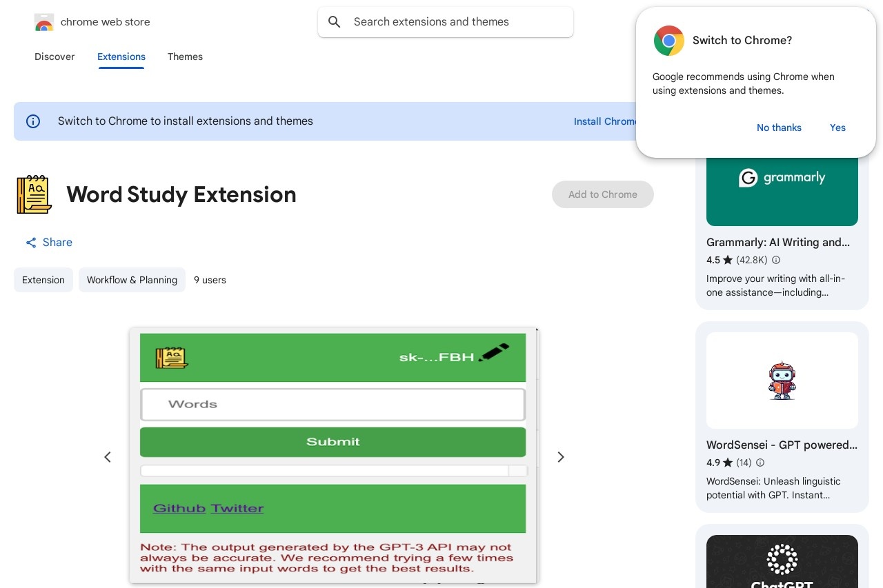Show the next screenshot with right arrow
The image size is (883, 588).
pyautogui.click(x=561, y=457)
